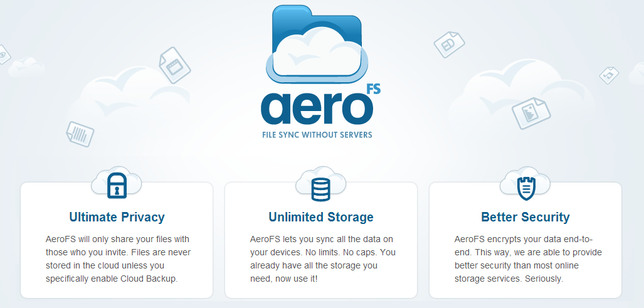Click the padlock icon above Ultimate Privacy
Screen dimensions: 644x308
pos(117,186)
